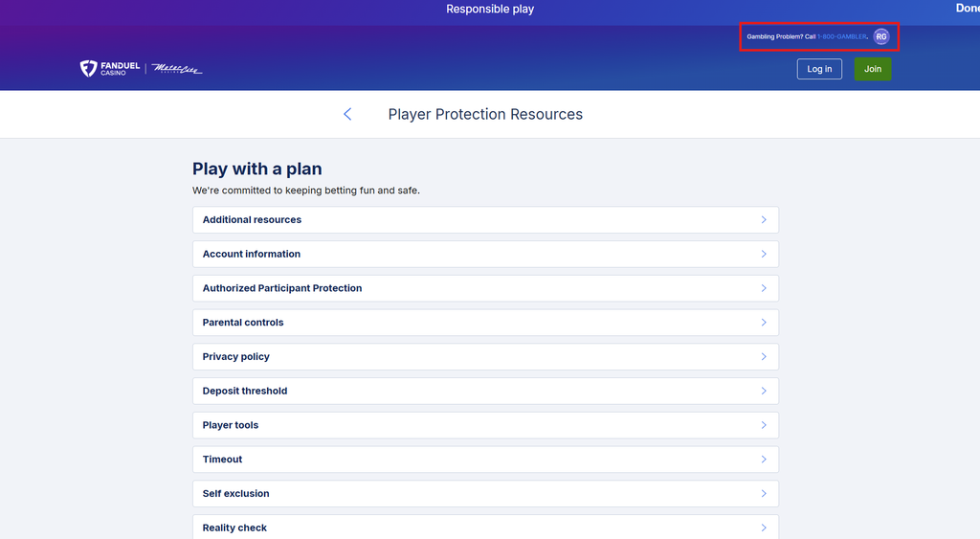This screenshot has height=539, width=980.
Task: Open the Privacy policy row
Action: click(485, 356)
